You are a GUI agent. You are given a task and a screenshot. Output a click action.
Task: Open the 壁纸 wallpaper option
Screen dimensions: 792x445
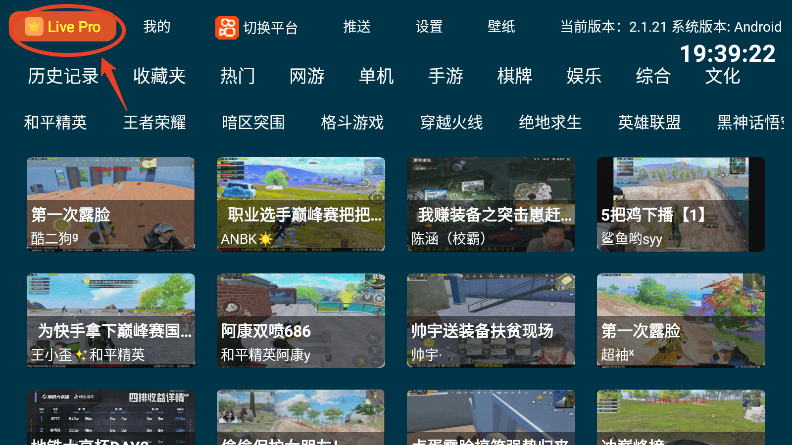click(501, 27)
